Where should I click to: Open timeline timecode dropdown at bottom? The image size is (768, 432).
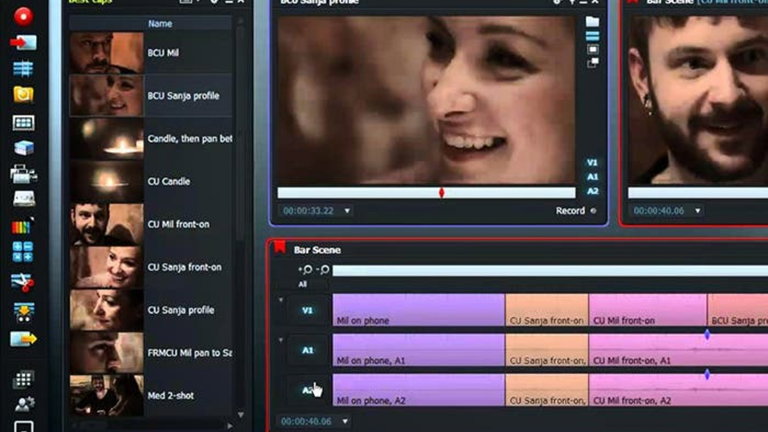345,421
